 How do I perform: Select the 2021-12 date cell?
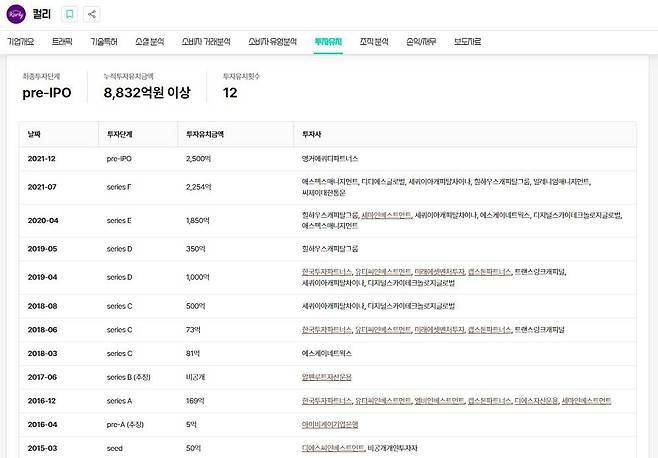point(42,159)
